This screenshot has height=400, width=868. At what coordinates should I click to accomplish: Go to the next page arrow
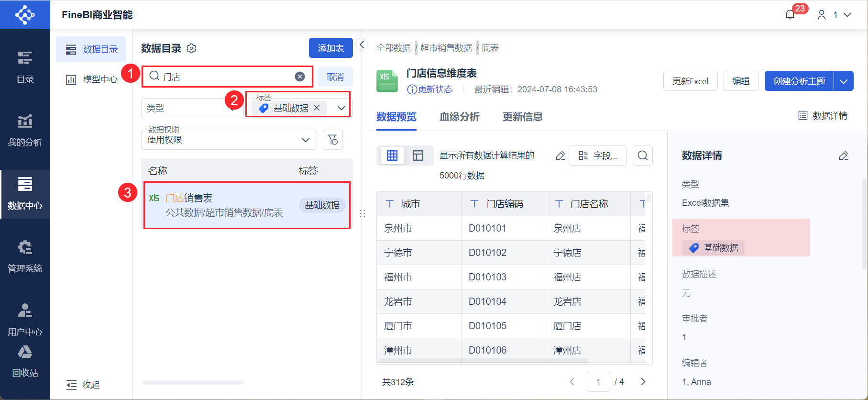(x=643, y=381)
